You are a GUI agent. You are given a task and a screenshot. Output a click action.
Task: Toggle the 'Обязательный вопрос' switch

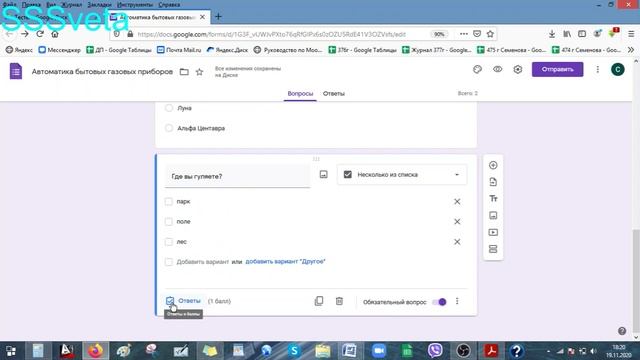pos(439,302)
